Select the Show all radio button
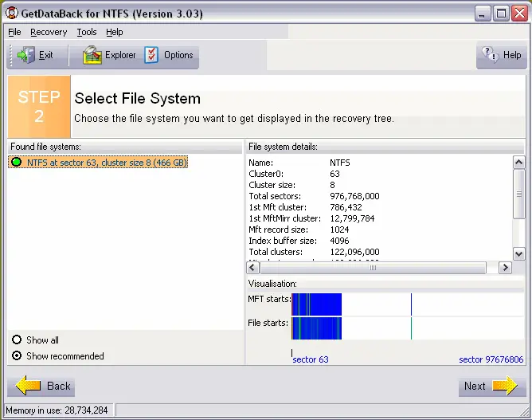The image size is (532, 420). (x=17, y=340)
